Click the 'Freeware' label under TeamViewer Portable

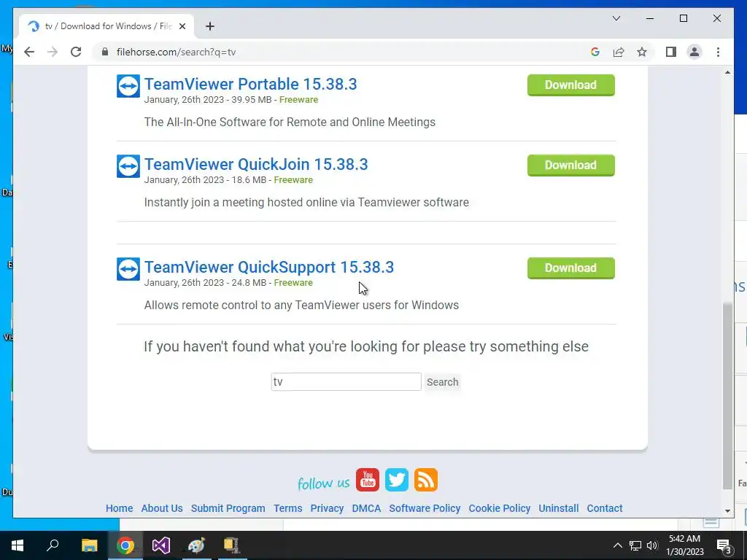pos(298,99)
